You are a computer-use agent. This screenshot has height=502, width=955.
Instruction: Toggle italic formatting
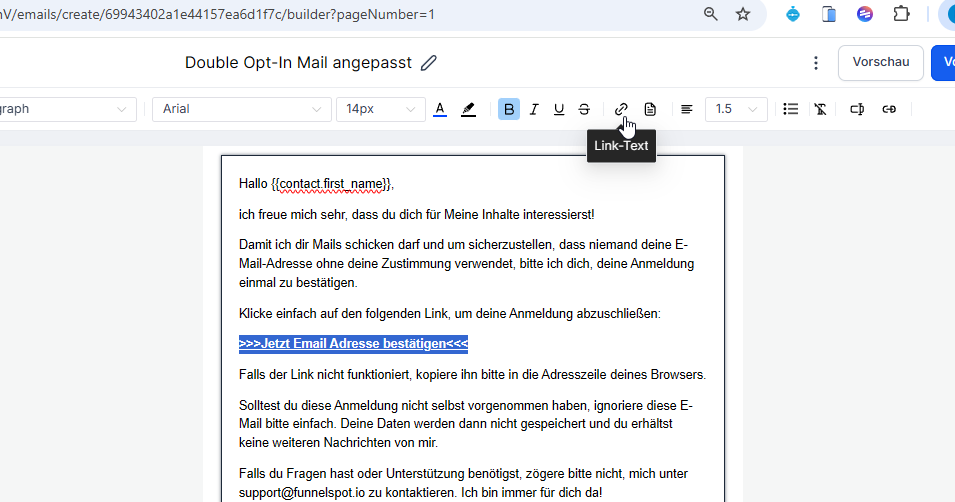tap(534, 109)
